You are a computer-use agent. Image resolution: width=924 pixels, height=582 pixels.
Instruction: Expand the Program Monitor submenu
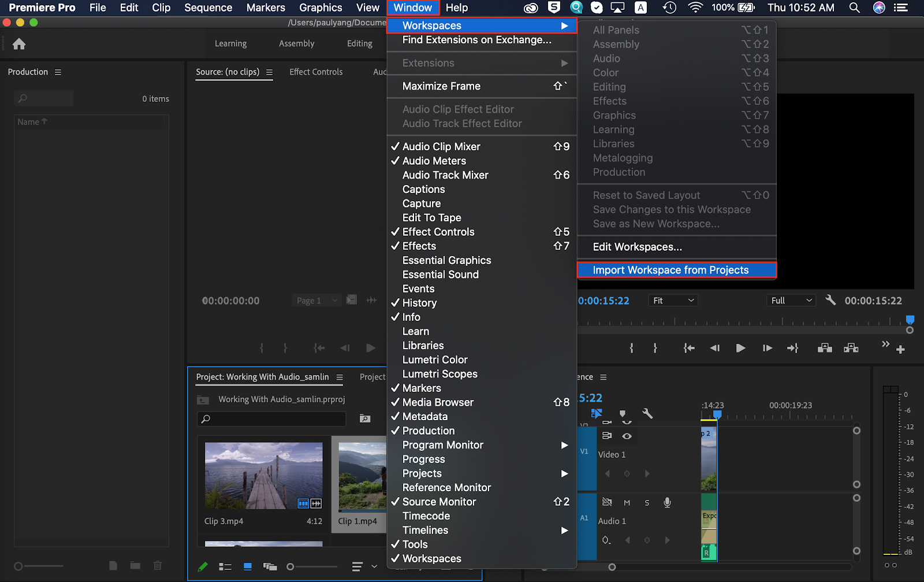[482, 445]
